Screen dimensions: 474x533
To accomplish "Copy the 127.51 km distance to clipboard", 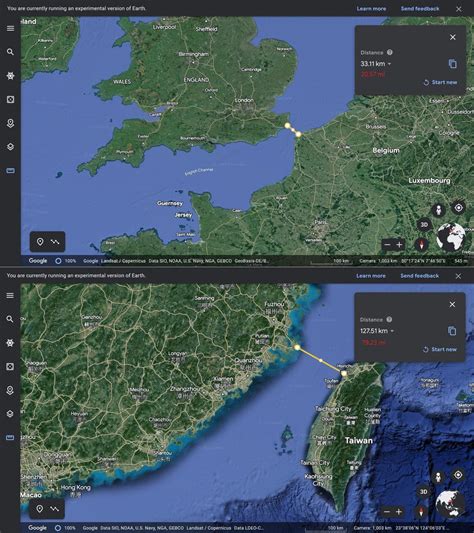I will click(452, 331).
